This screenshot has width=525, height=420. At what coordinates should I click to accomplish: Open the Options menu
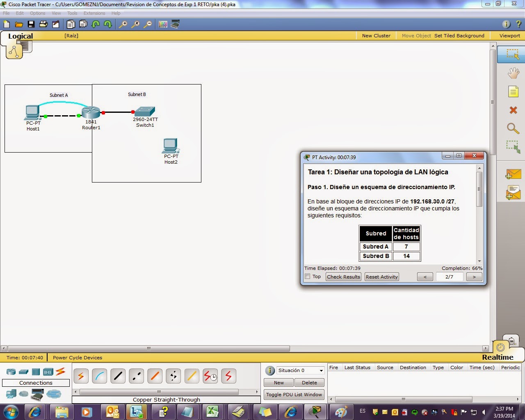point(38,13)
